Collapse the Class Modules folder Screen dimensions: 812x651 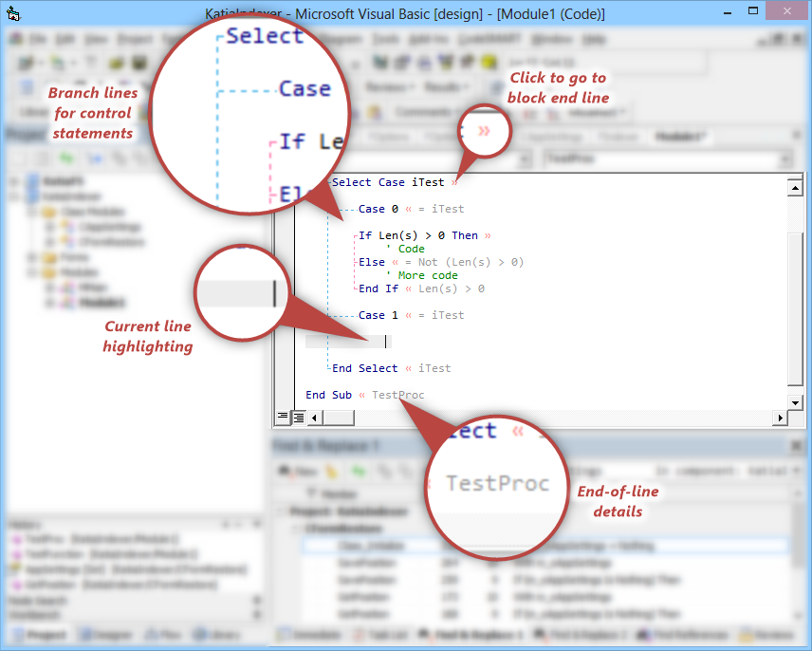32,212
